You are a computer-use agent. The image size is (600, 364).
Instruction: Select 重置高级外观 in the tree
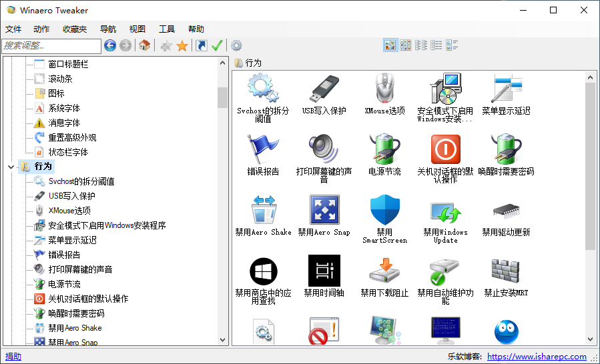(x=72, y=137)
